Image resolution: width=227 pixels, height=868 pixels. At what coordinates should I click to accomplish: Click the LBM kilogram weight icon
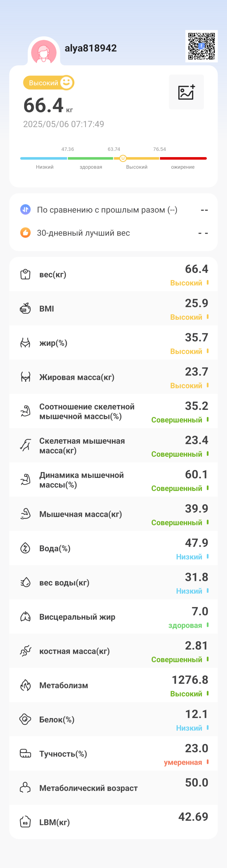pyautogui.click(x=25, y=822)
